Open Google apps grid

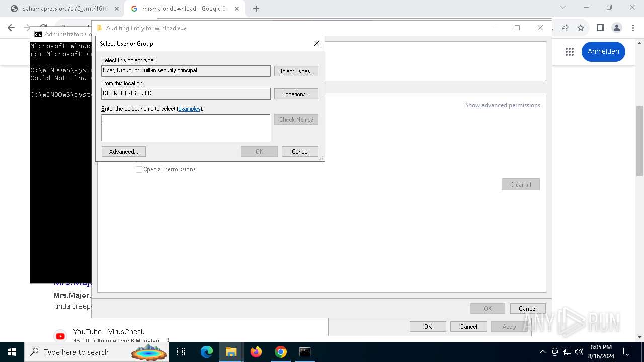tap(570, 52)
